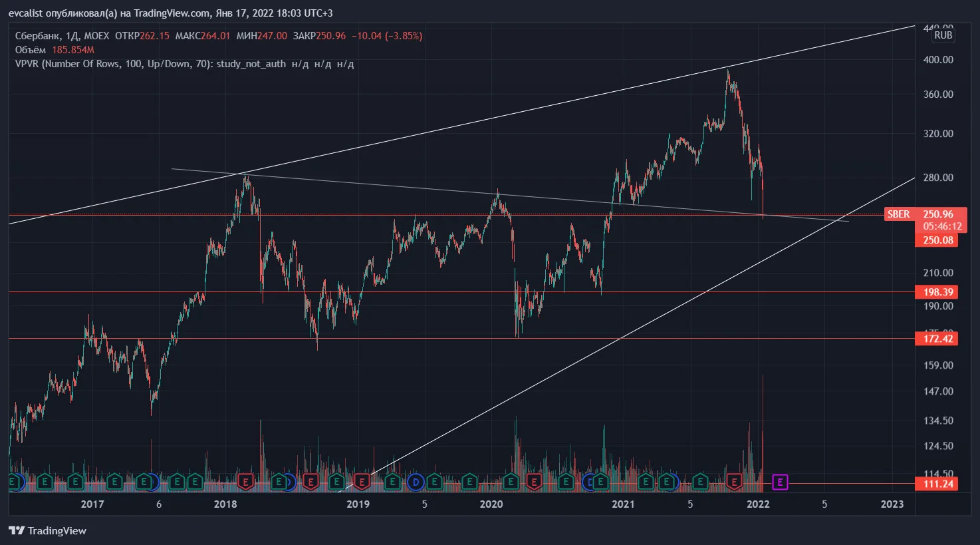Click the 2023 time axis label

[892, 504]
